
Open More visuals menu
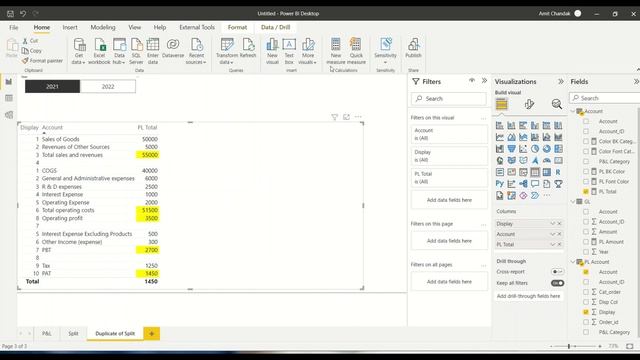pyautogui.click(x=308, y=51)
